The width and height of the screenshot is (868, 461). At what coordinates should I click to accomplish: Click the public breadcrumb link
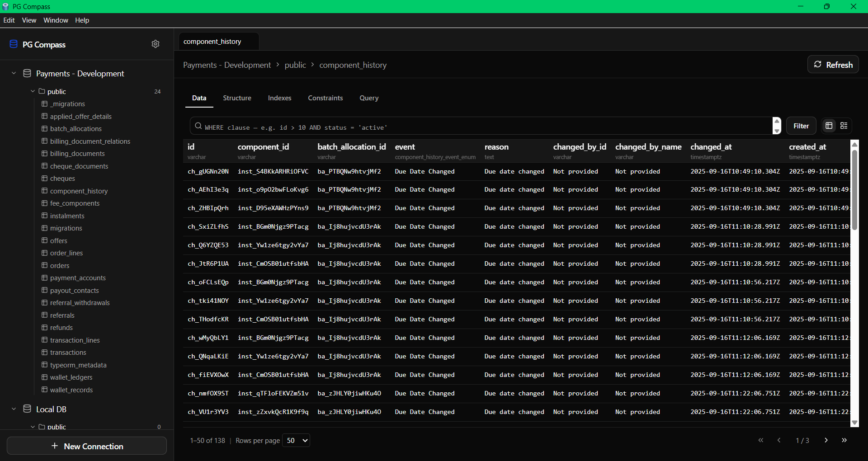tap(295, 65)
